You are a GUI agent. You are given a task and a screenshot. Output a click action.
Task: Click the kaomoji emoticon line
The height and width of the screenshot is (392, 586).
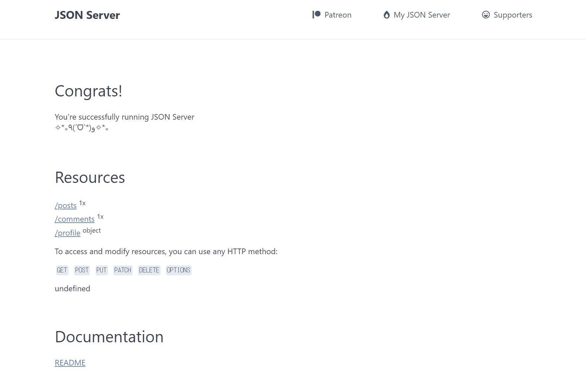[x=82, y=128]
